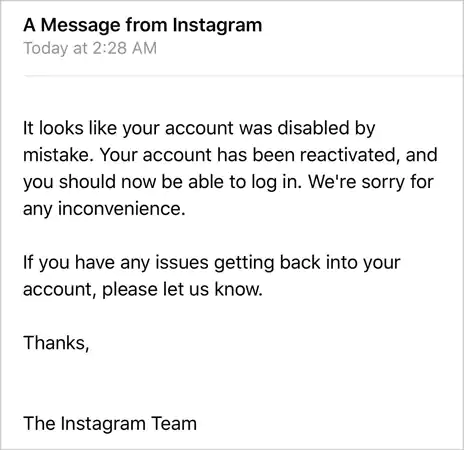
Task: Click the word "reactivated" in the body
Action: [349, 155]
